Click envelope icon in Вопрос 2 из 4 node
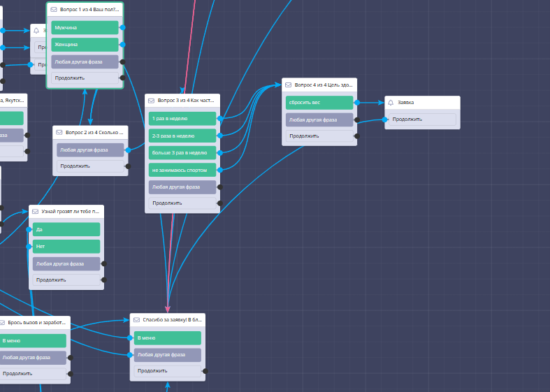This screenshot has width=550, height=392. (60, 132)
